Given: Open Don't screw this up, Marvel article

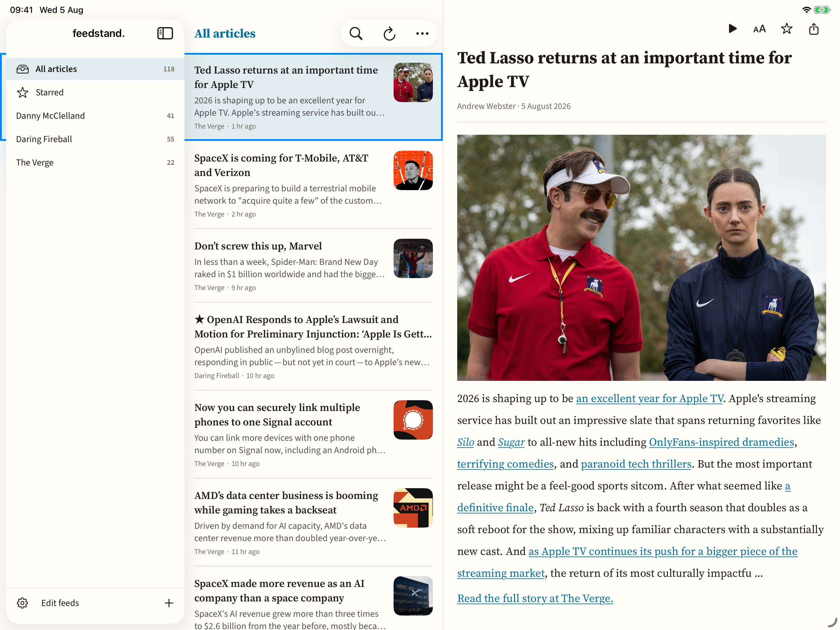Looking at the screenshot, I should [x=313, y=265].
